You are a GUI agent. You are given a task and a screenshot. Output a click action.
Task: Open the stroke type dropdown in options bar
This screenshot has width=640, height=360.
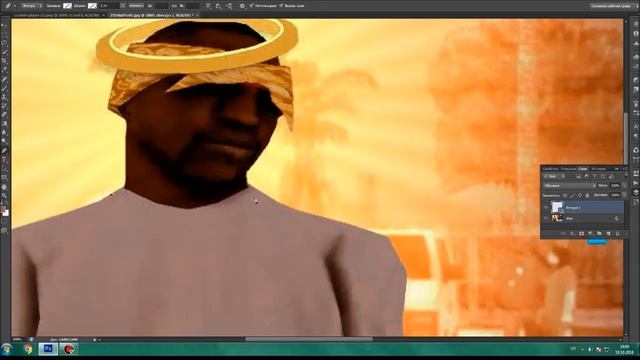pos(136,6)
